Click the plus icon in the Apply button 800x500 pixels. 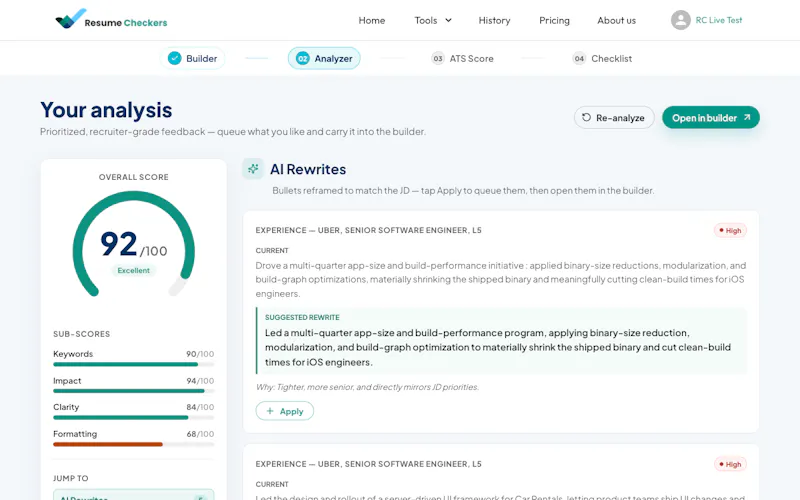(270, 411)
